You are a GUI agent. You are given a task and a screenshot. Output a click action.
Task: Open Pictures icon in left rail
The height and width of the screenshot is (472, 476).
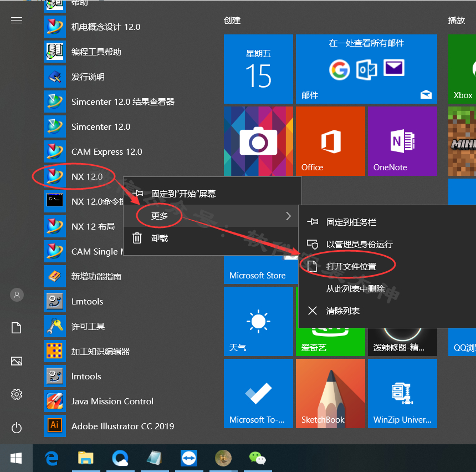click(17, 361)
